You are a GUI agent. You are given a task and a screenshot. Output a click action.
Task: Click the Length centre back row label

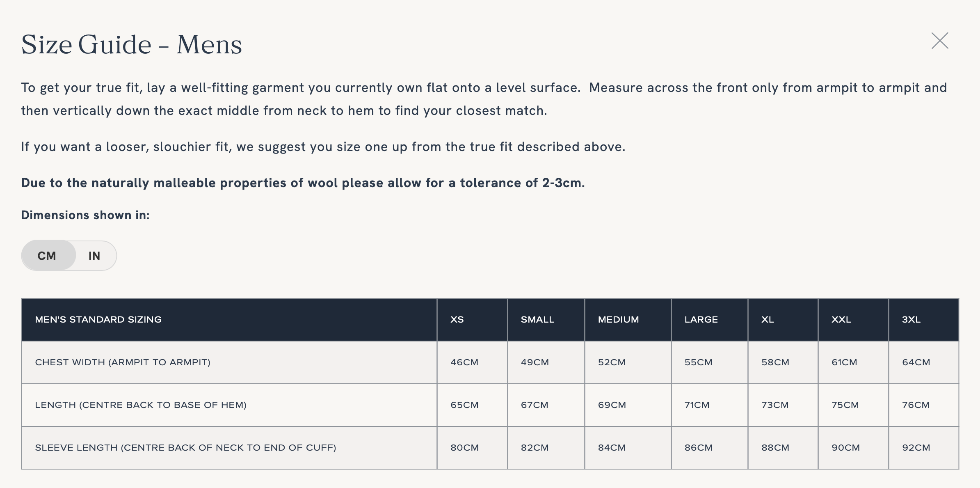point(141,405)
